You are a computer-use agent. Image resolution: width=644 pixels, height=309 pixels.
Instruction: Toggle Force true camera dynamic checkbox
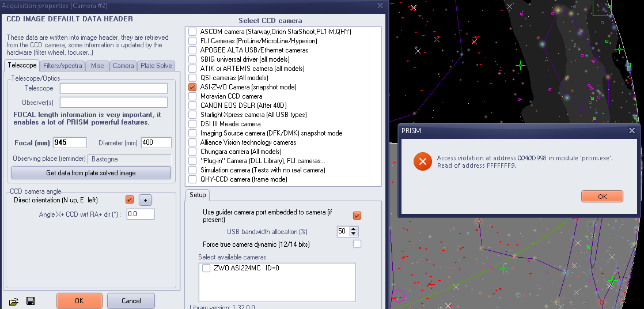357,244
